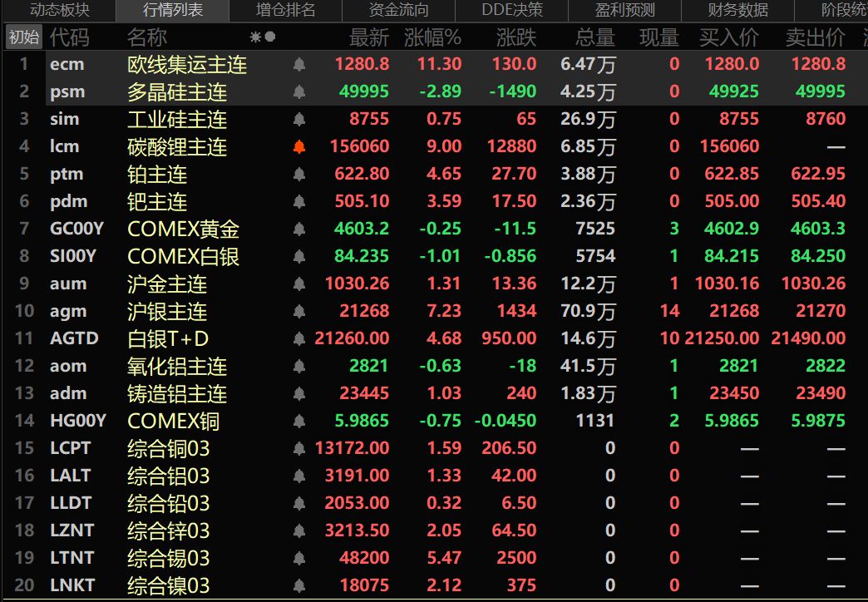Click the alert bell for 白银T+D

tap(299, 338)
